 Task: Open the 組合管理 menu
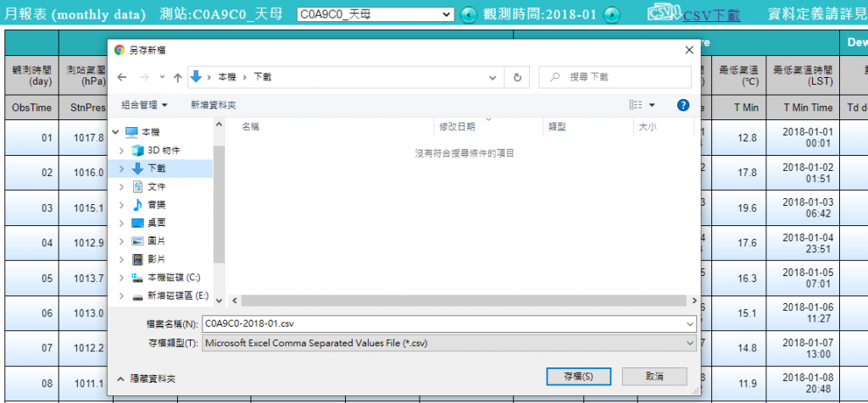(144, 105)
